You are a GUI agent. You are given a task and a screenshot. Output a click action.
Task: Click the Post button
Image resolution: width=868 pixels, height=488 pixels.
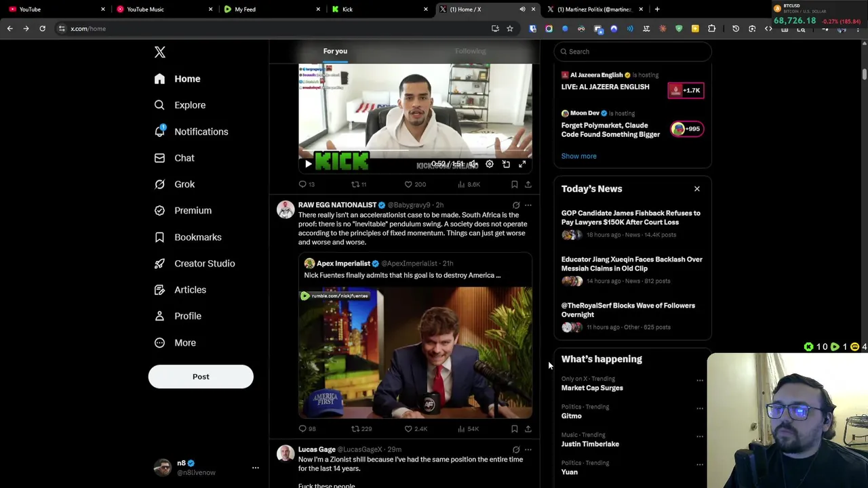click(x=201, y=376)
